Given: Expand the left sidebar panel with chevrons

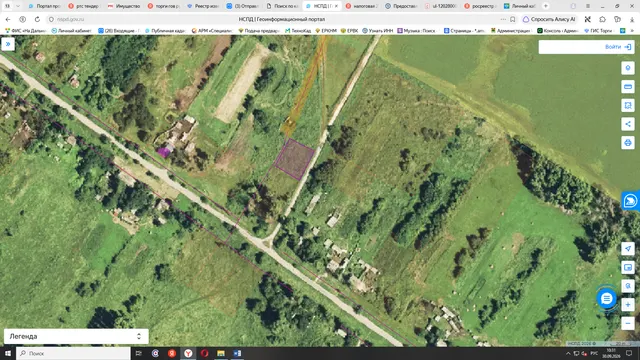Looking at the screenshot, I should pyautogui.click(x=8, y=44).
